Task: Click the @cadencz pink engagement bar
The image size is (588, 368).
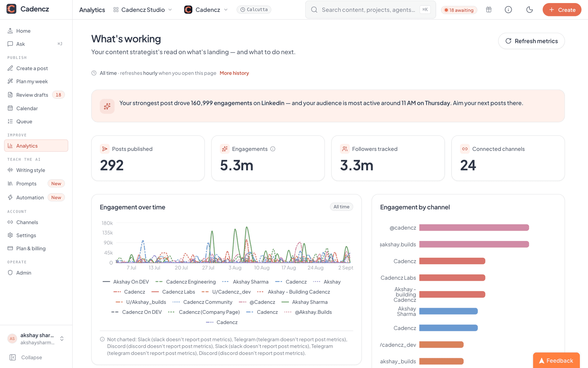Action: (474, 228)
